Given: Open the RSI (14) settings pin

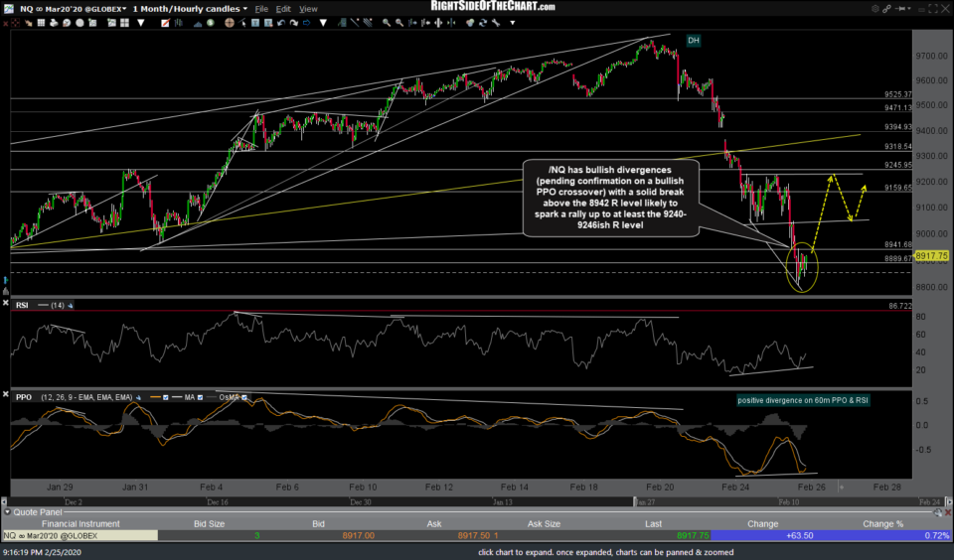Looking at the screenshot, I should coord(71,305).
